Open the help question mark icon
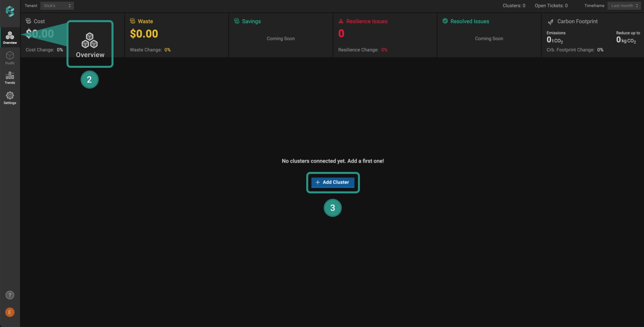Image resolution: width=644 pixels, height=327 pixels. click(x=9, y=295)
